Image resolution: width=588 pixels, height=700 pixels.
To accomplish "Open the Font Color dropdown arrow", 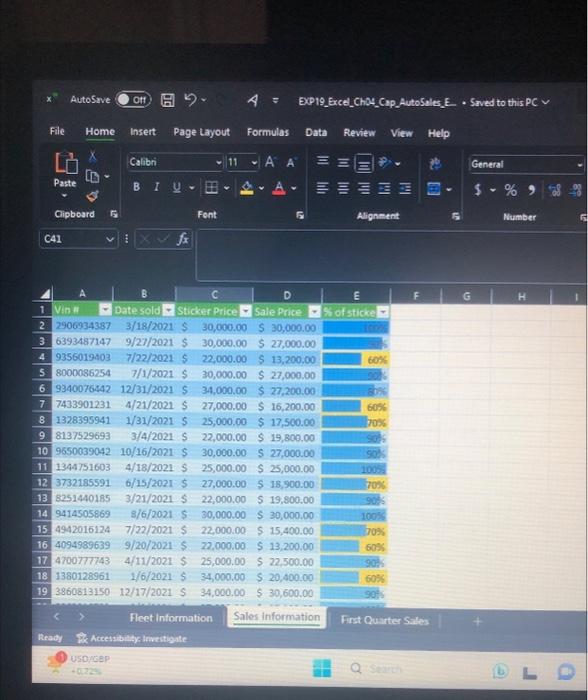I will (294, 188).
